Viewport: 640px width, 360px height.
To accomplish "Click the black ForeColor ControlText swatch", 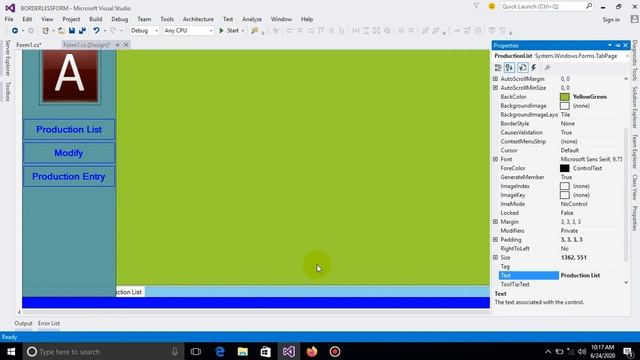I will (x=564, y=168).
